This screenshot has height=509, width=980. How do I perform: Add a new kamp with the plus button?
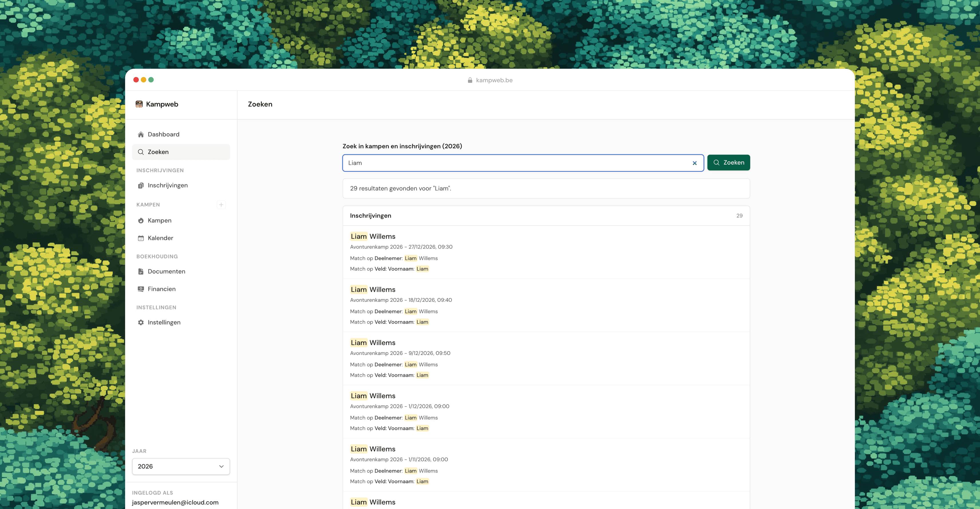click(x=221, y=204)
